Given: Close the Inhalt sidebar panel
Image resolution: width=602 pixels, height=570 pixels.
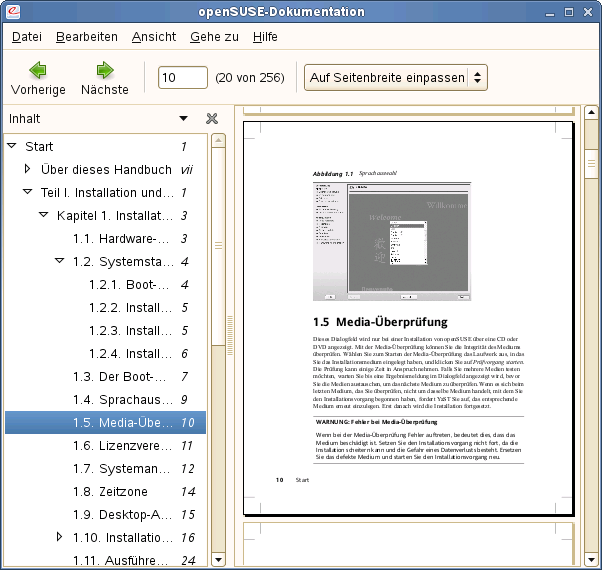Looking at the screenshot, I should click(x=212, y=119).
